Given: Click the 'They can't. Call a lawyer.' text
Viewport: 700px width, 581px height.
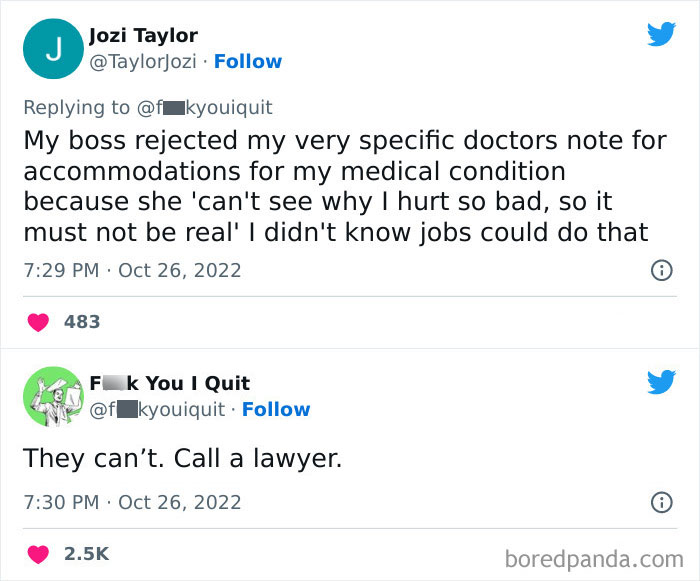Looking at the screenshot, I should point(182,458).
